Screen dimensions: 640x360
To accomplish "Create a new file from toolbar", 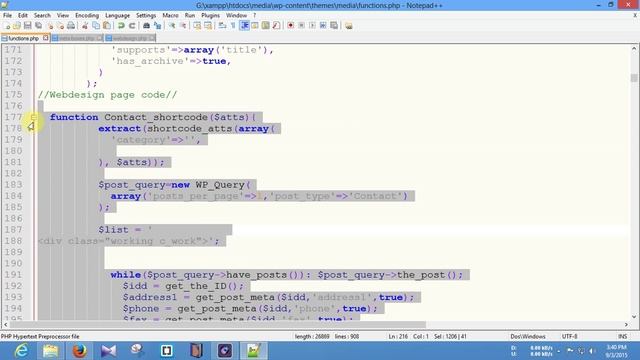I will coord(7,26).
